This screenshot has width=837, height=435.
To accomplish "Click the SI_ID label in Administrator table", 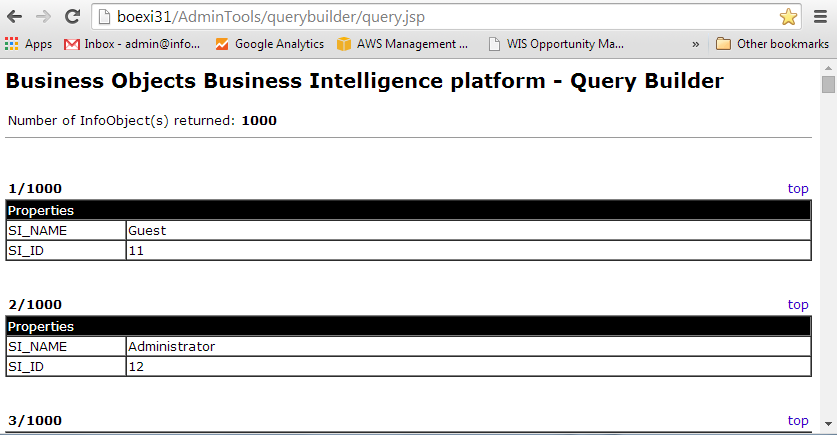I will click(26, 366).
